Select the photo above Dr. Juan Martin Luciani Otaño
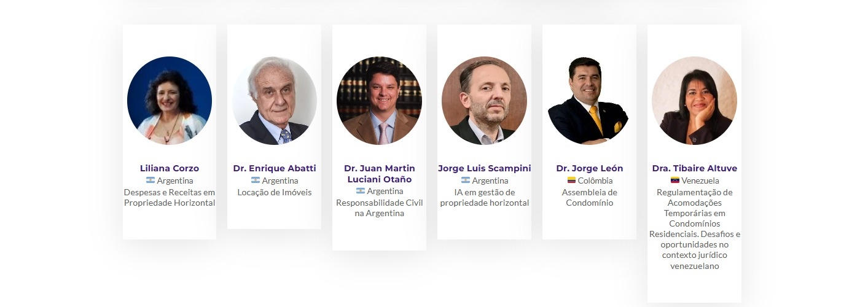 tap(379, 101)
